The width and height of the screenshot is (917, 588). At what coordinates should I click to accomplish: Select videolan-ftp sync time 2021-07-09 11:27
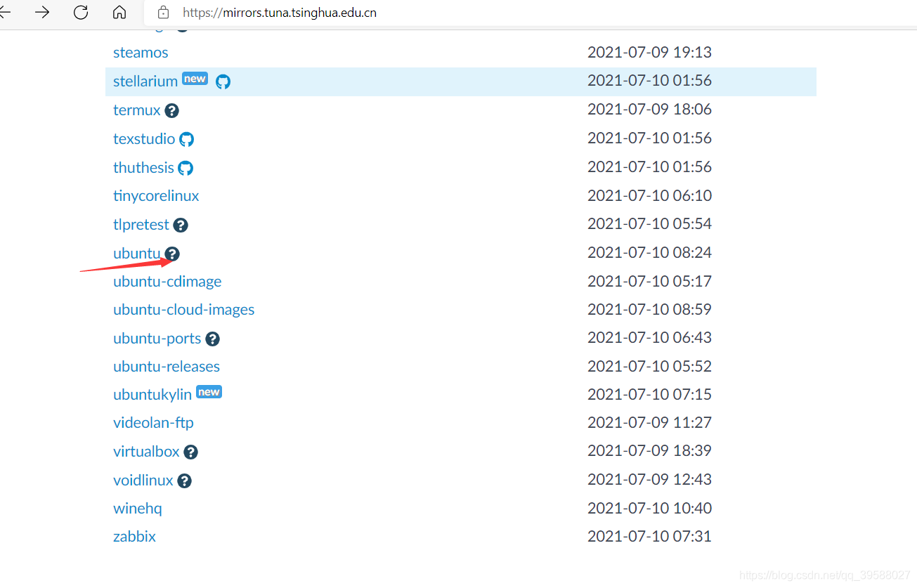(649, 422)
